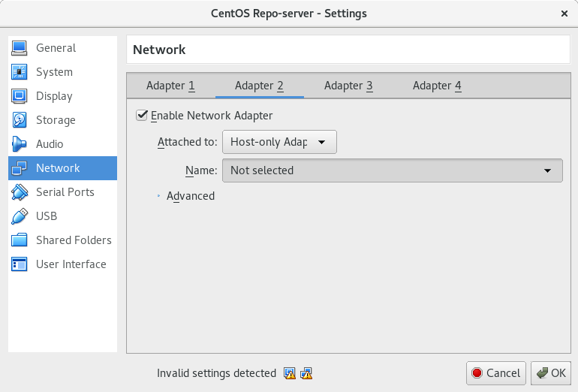Select the Network category label

pos(58,168)
